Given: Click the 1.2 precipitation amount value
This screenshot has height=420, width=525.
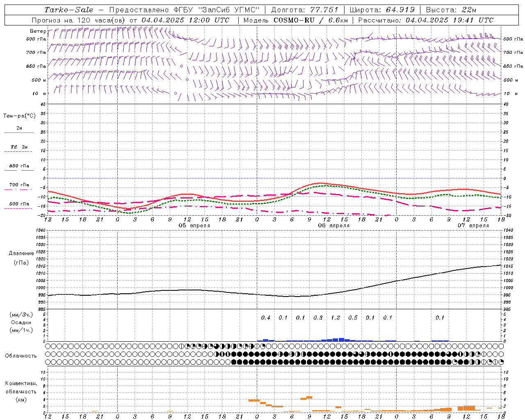Looking at the screenshot, I should tap(336, 318).
